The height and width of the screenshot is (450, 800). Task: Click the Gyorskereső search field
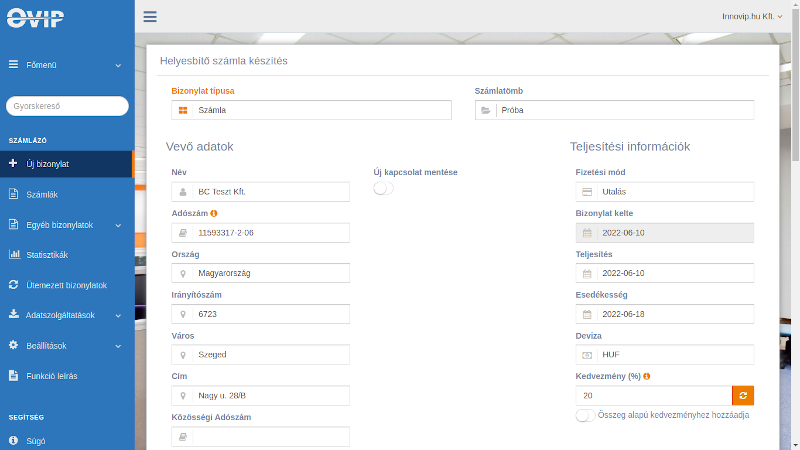tap(67, 106)
